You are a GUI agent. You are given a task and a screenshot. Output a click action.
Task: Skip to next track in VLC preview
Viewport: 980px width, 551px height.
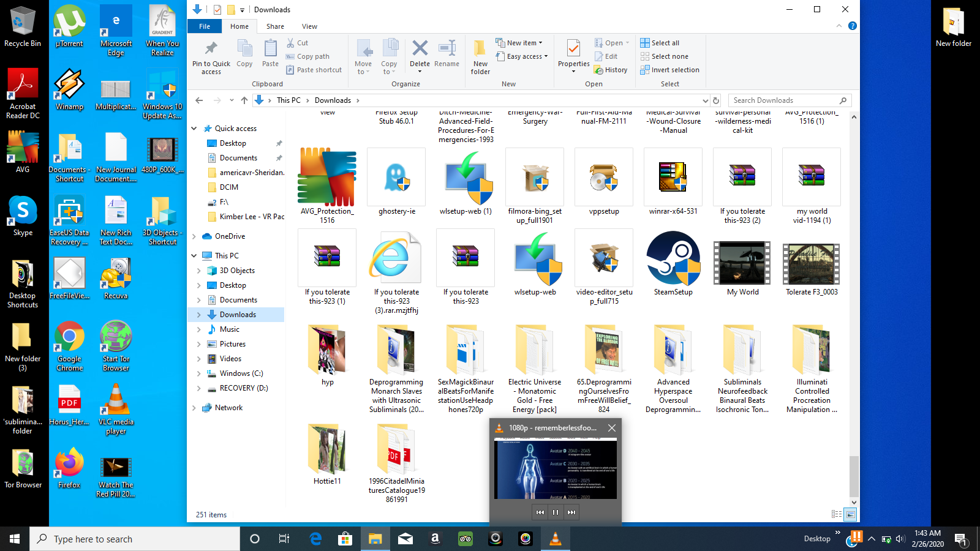tap(571, 512)
